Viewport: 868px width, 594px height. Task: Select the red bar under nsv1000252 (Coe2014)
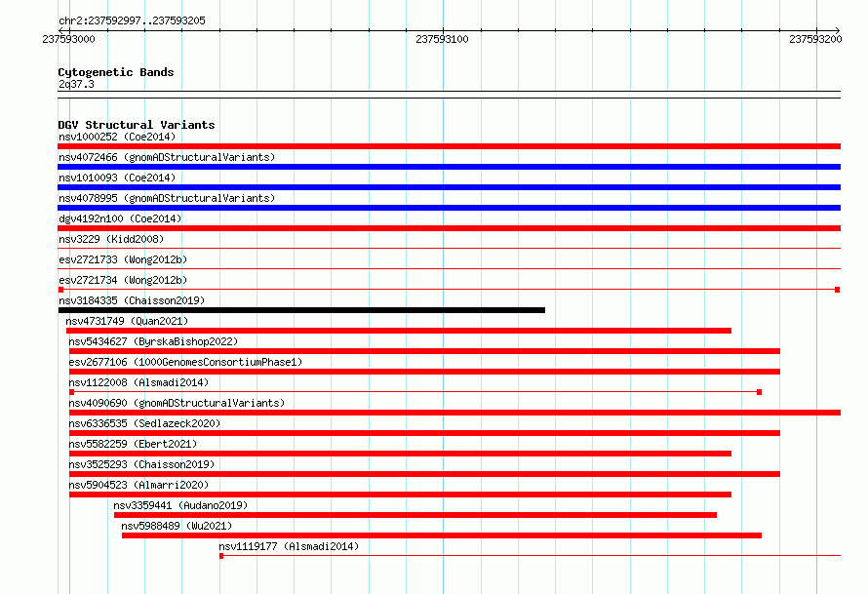coord(449,146)
